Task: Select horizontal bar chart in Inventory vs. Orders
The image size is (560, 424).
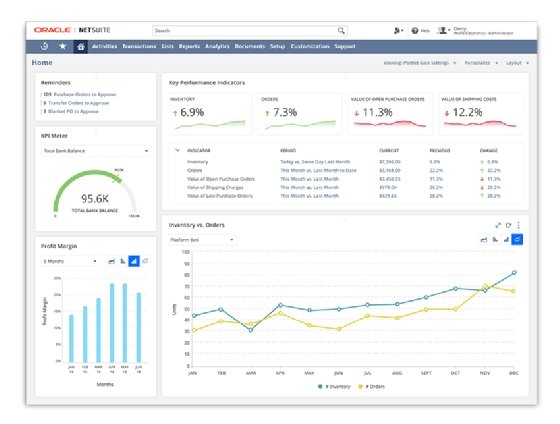Action: [495, 239]
